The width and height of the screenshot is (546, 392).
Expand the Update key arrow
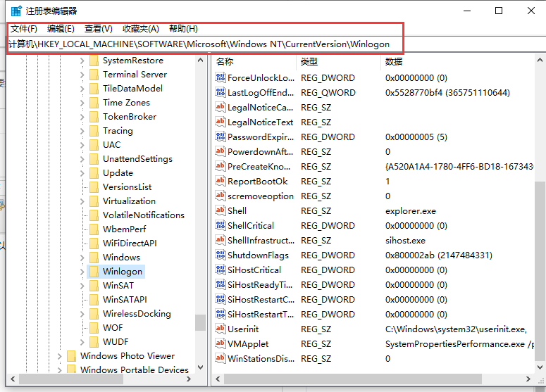pos(82,173)
